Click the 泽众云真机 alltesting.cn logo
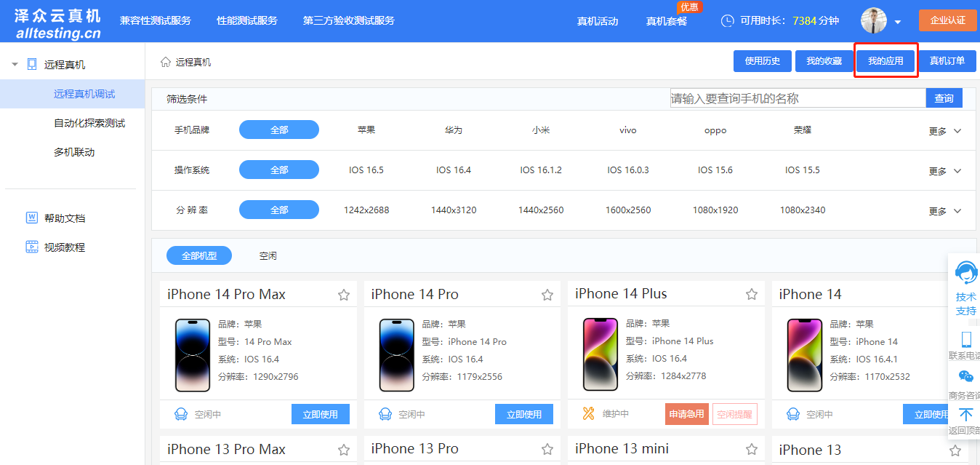The width and height of the screenshot is (980, 465). pyautogui.click(x=58, y=24)
